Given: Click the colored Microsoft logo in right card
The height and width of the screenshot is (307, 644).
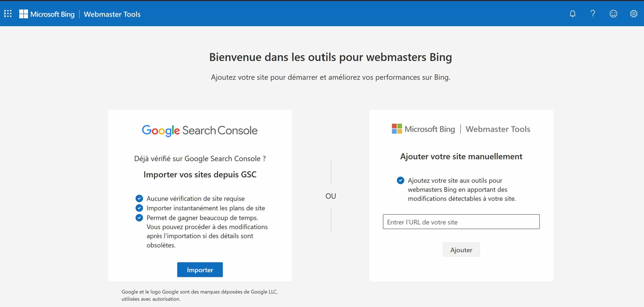Looking at the screenshot, I should click(x=397, y=129).
